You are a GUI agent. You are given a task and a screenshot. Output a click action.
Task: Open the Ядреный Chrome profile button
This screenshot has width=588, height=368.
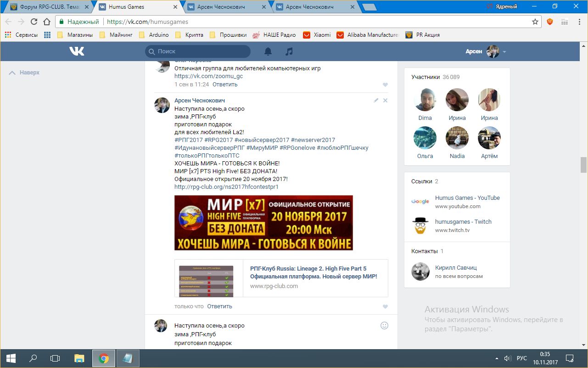pos(503,6)
